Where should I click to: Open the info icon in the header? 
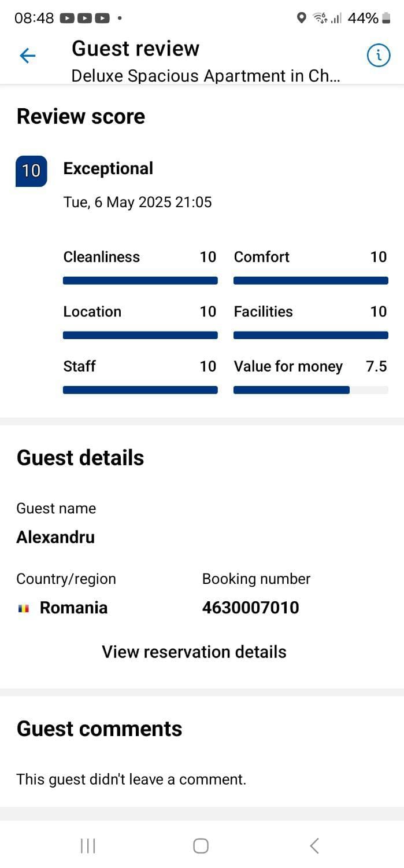point(379,56)
